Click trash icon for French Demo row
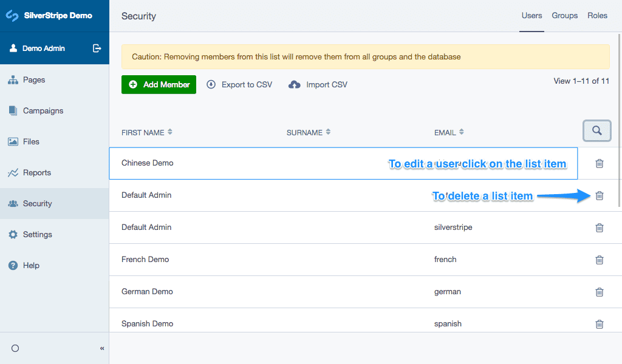This screenshot has width=622, height=364. point(599,260)
